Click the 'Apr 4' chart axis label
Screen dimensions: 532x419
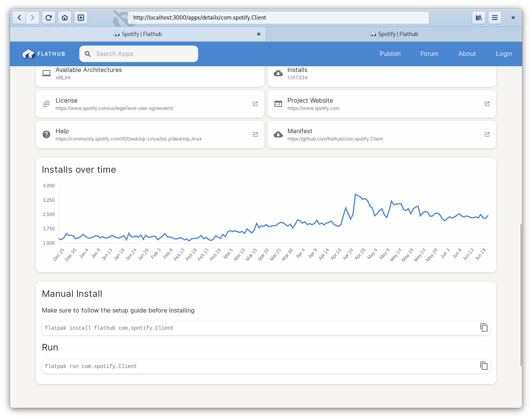click(300, 253)
